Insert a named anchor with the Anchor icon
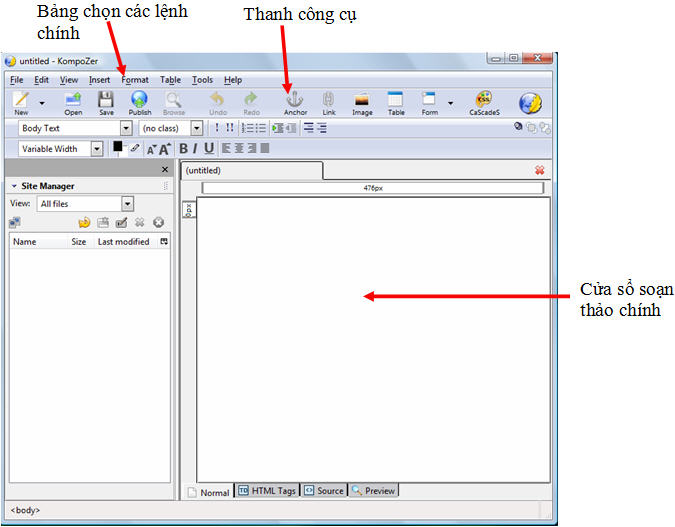This screenshot has height=527, width=675. (295, 103)
